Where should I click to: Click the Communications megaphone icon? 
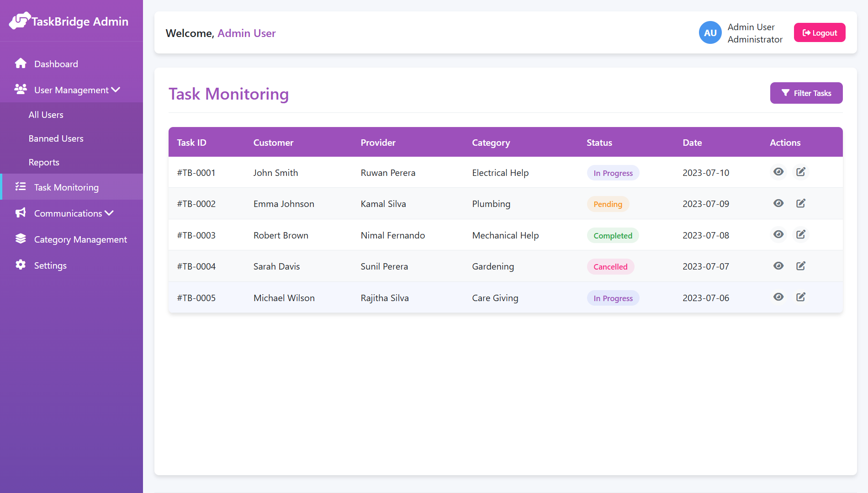(x=21, y=213)
